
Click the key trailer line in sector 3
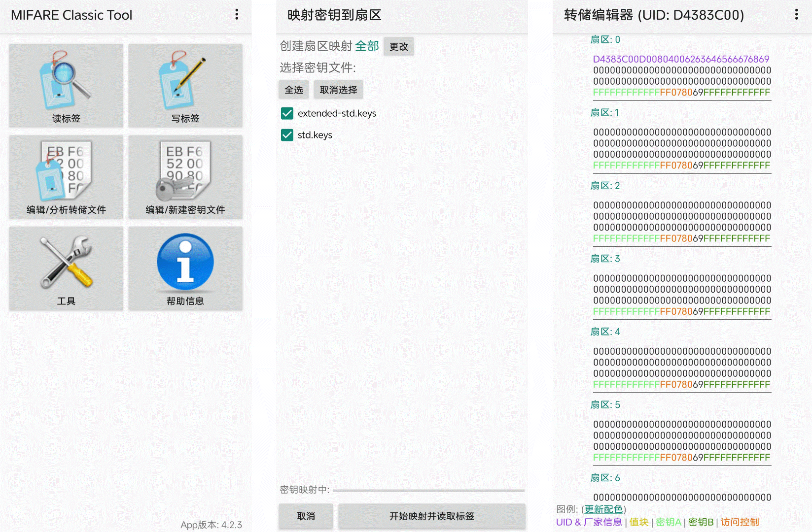tap(681, 311)
